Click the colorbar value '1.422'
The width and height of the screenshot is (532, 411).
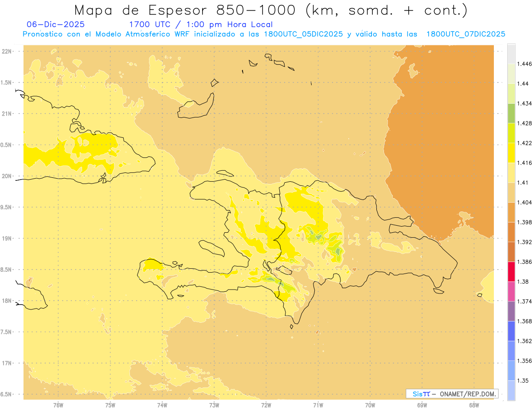pos(525,143)
